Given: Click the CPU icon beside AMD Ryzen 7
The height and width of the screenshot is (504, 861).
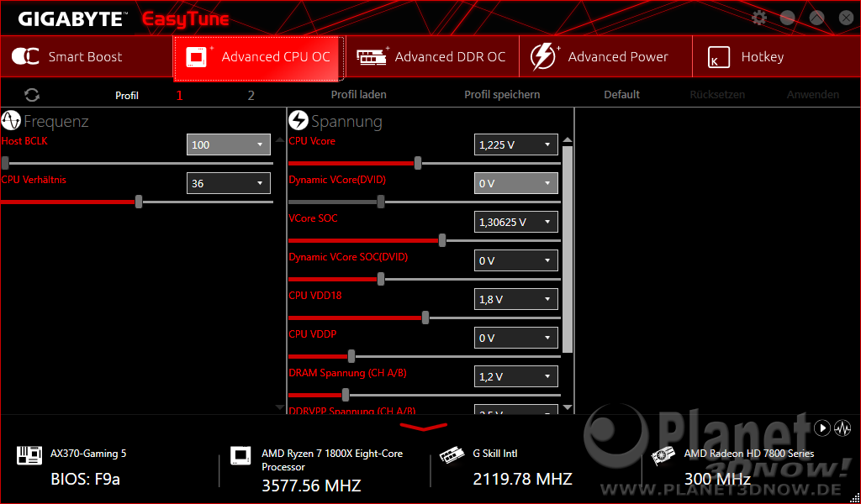Looking at the screenshot, I should click(x=240, y=456).
